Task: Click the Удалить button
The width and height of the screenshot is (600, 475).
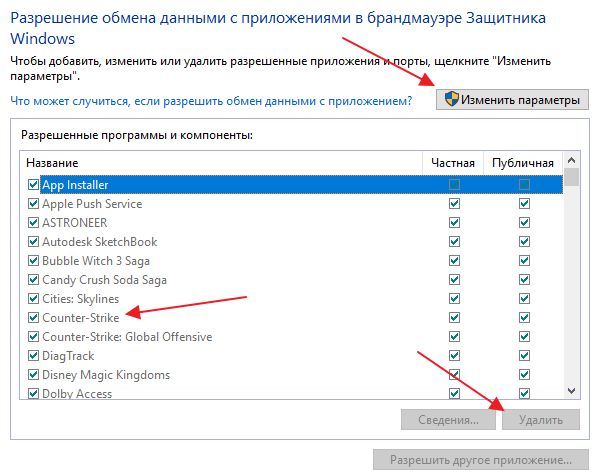Action: click(541, 420)
